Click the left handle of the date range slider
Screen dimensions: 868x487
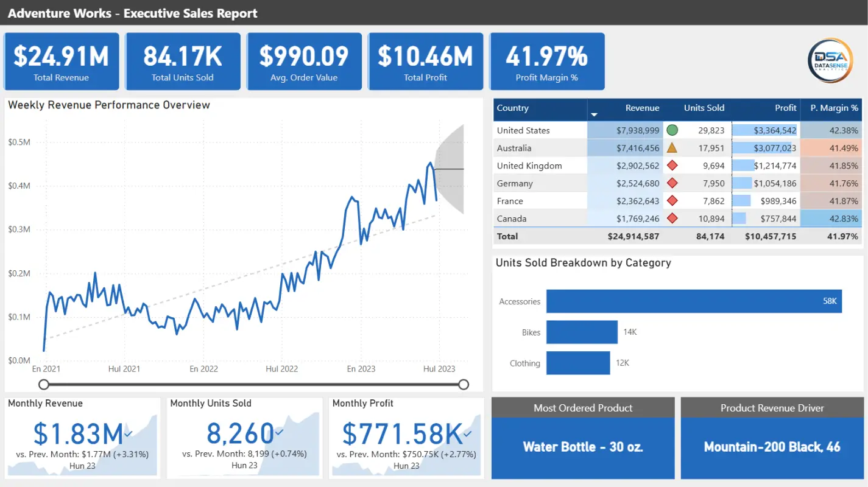44,384
